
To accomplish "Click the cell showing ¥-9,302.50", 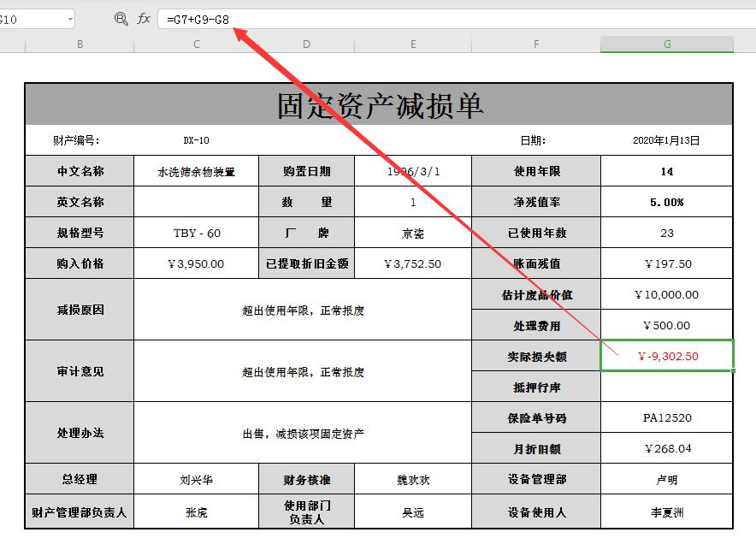I will click(x=666, y=356).
